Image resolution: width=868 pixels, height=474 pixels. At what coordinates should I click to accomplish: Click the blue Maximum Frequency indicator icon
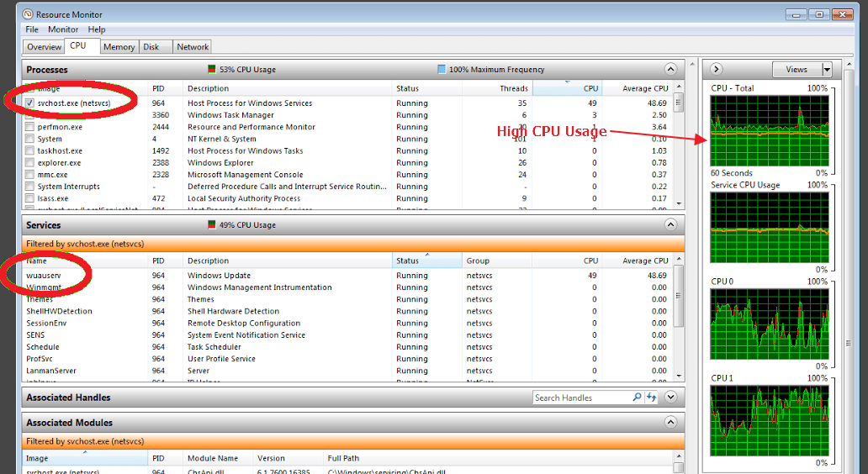pyautogui.click(x=442, y=70)
